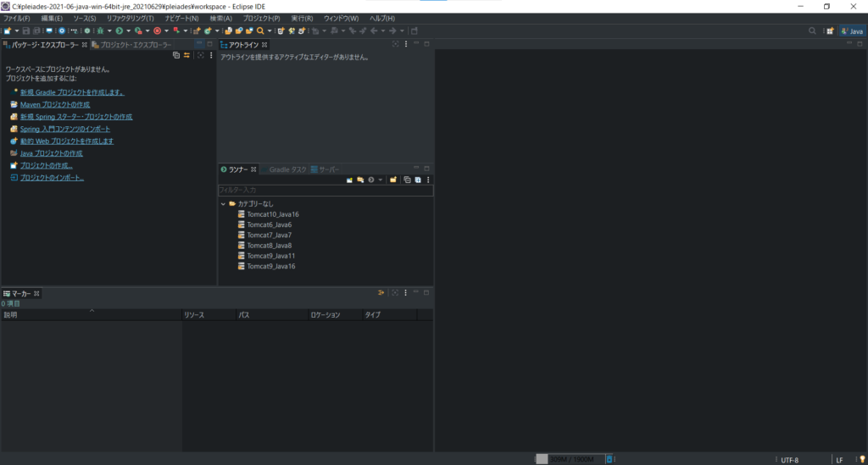
Task: Click the heap memory garbage collector trash icon
Action: pyautogui.click(x=609, y=459)
